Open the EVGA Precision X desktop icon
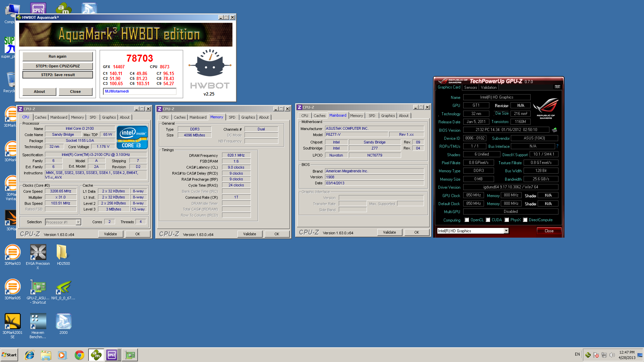Screen dimensions: 644x362 coord(38,257)
